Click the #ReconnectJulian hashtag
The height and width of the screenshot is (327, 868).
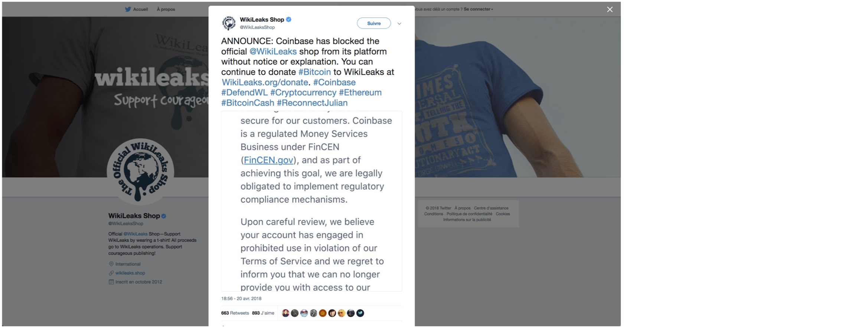point(312,103)
